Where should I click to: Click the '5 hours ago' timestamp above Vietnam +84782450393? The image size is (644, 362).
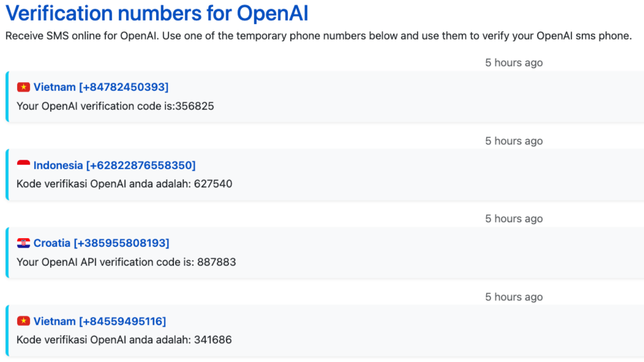(x=514, y=63)
